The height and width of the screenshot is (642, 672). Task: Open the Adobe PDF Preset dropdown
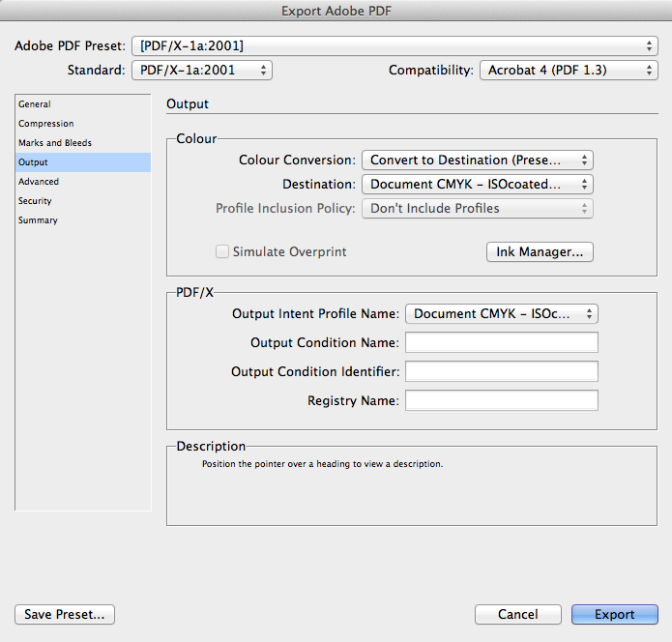[394, 45]
